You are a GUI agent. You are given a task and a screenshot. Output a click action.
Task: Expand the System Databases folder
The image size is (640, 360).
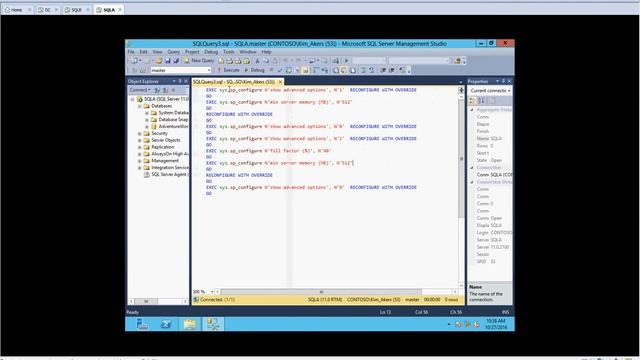(x=147, y=113)
